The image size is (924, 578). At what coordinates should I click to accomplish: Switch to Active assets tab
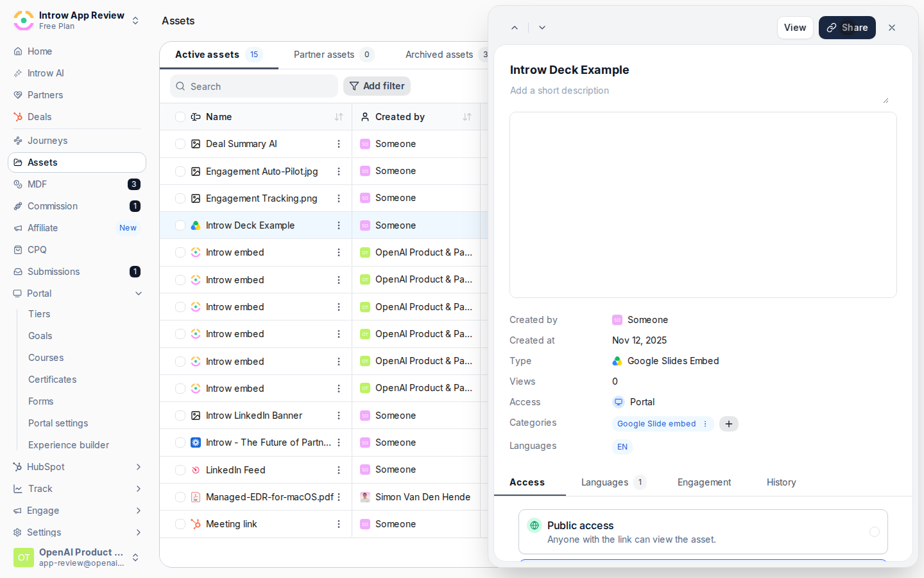[219, 55]
